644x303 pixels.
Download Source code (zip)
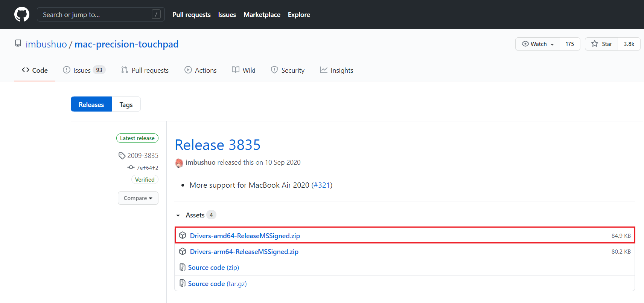point(213,267)
